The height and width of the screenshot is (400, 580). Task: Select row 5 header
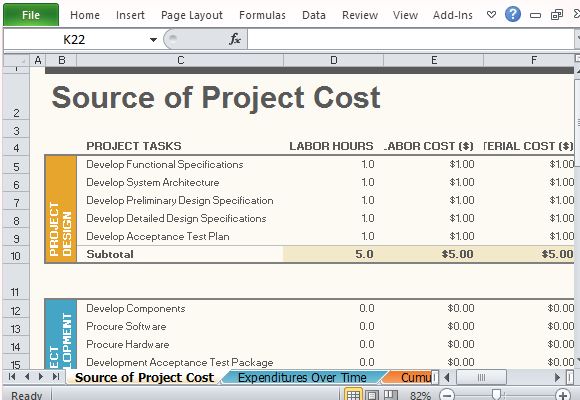[16, 166]
